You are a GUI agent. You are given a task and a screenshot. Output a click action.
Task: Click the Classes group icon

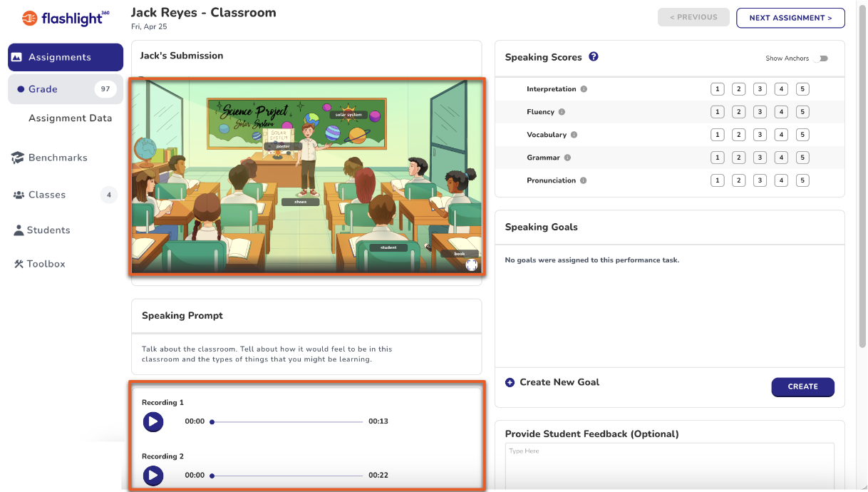pos(19,195)
